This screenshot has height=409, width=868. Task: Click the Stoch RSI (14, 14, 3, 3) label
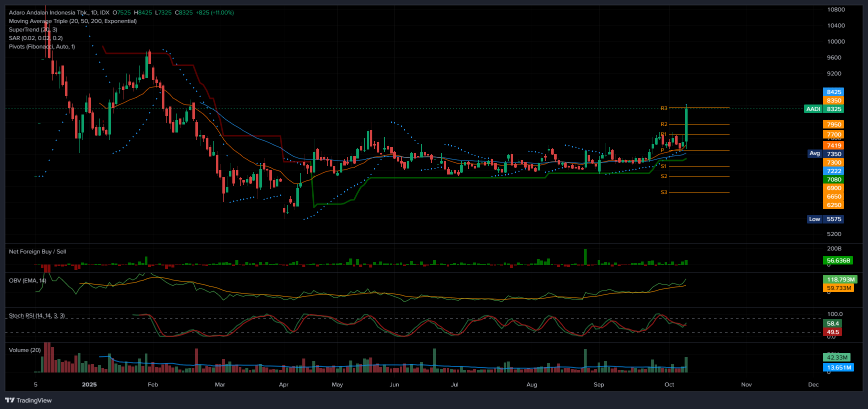[x=36, y=315]
